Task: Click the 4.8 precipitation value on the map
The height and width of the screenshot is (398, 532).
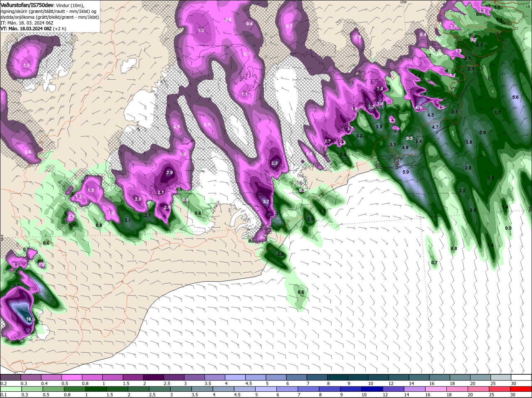Action: click(x=405, y=147)
